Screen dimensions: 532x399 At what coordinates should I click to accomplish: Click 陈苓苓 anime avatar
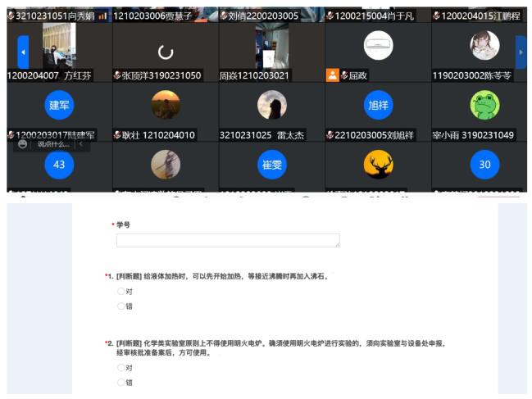484,46
